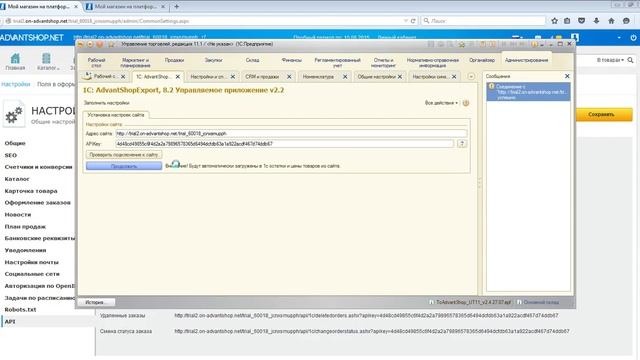Open Новости settings item
Image resolution: width=640 pixels, height=360 pixels.
[18, 214]
